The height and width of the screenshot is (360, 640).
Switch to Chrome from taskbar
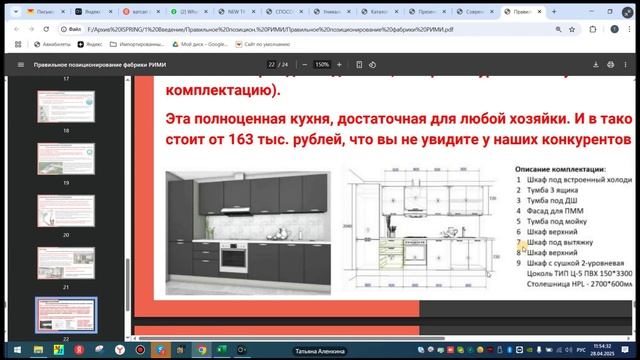click(202, 350)
